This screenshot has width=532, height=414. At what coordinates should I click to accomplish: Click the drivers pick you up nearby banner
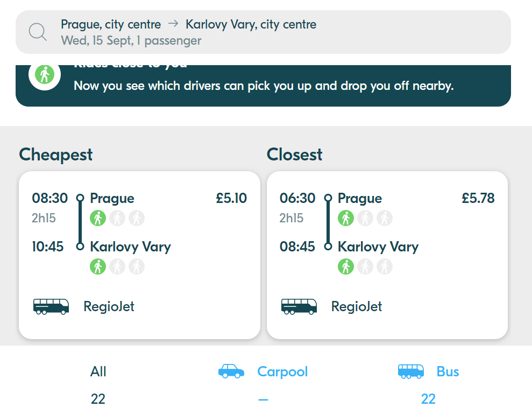pos(263,86)
